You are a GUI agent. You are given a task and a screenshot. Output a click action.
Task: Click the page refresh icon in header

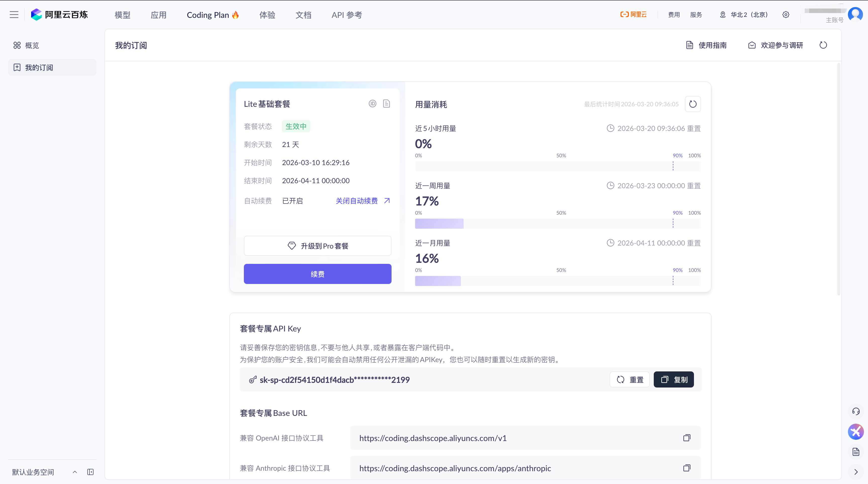click(823, 45)
